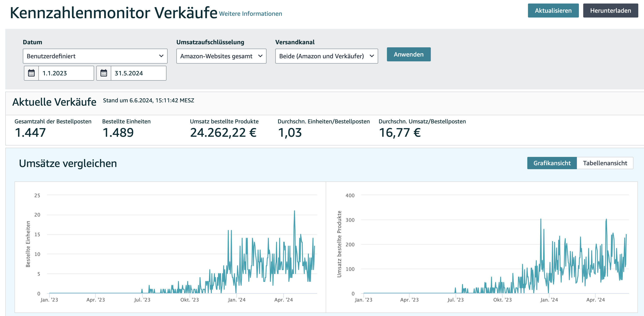Click the Umsätze vergleichen heading
The image size is (644, 316).
pos(68,163)
